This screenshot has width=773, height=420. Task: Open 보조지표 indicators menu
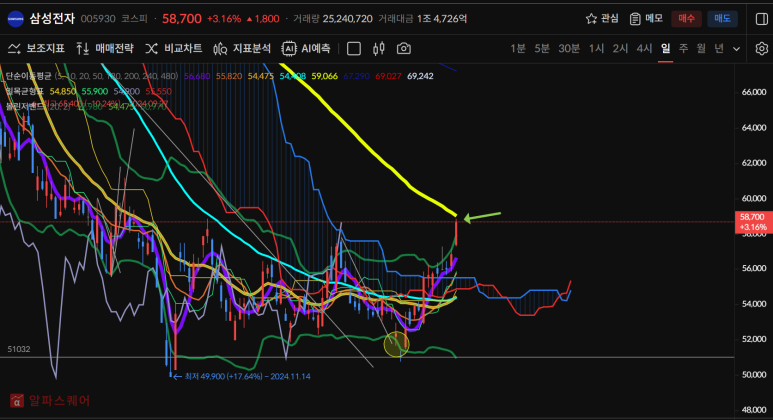coord(36,48)
